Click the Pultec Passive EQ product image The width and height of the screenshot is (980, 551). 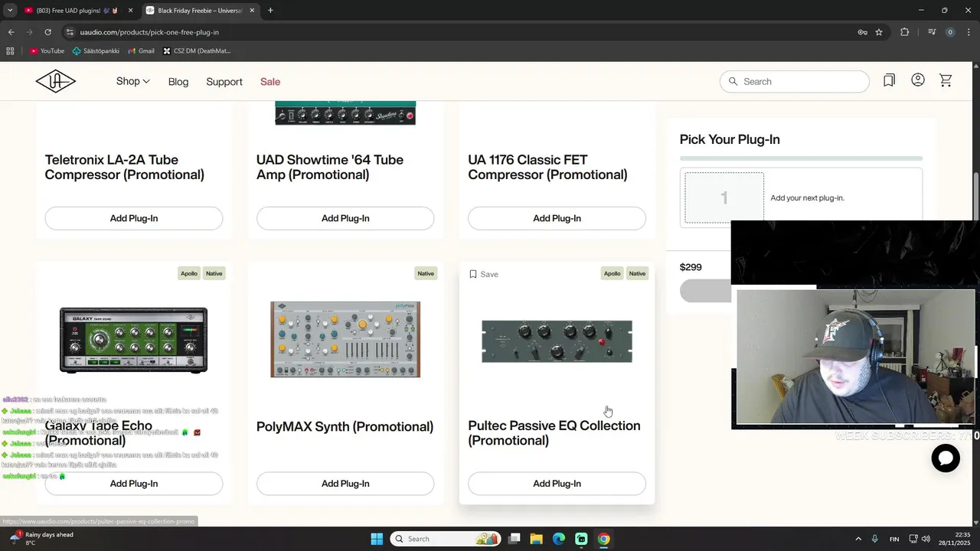click(x=557, y=341)
